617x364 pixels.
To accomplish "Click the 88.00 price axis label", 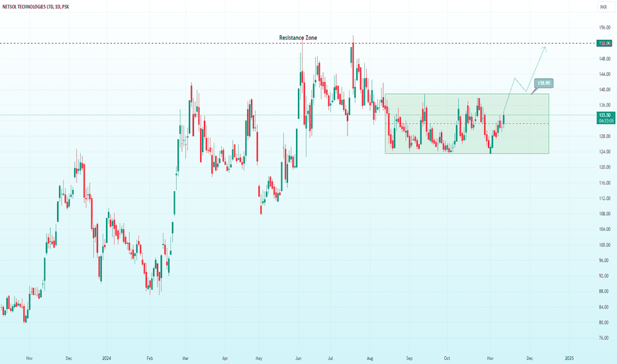I will [x=604, y=292].
